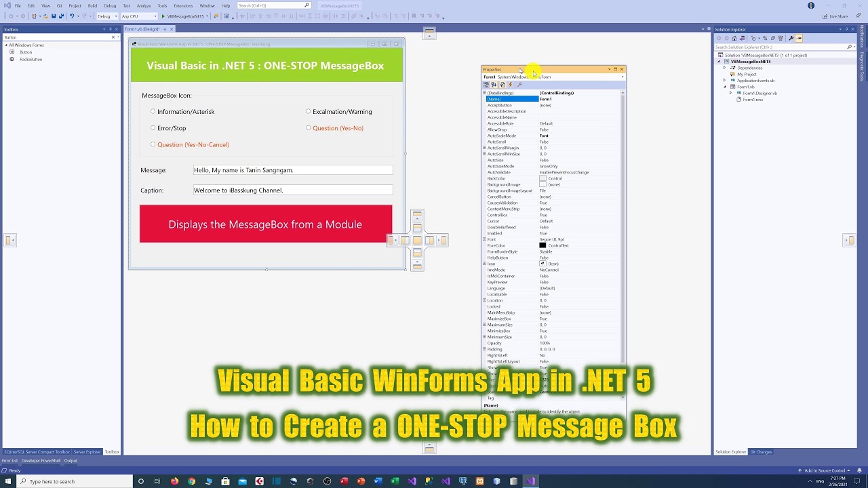Screen dimensions: 868x488
Task: Open the File menu
Action: pyautogui.click(x=18, y=5)
